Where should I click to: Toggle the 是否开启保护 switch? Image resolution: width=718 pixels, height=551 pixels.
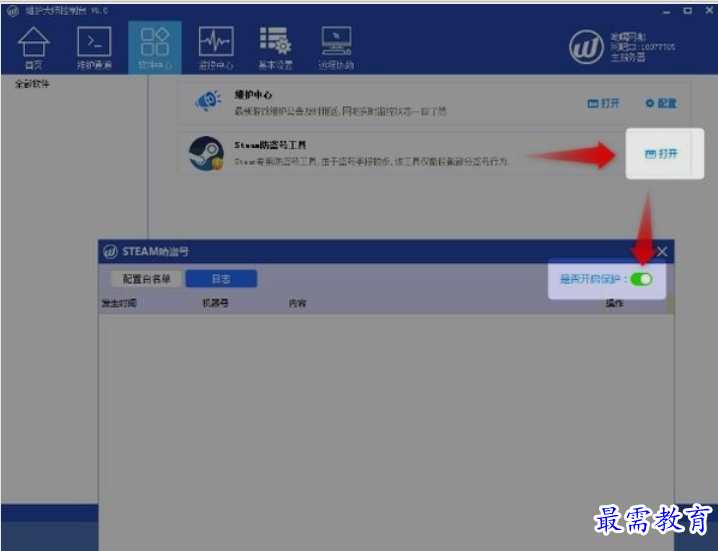point(641,279)
